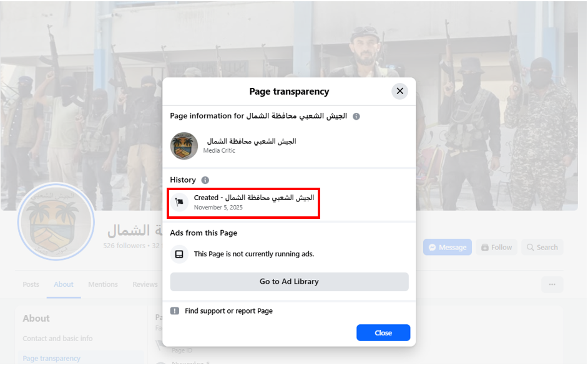588x366 pixels.
Task: Click the flag icon beside Created entry
Action: coord(180,202)
